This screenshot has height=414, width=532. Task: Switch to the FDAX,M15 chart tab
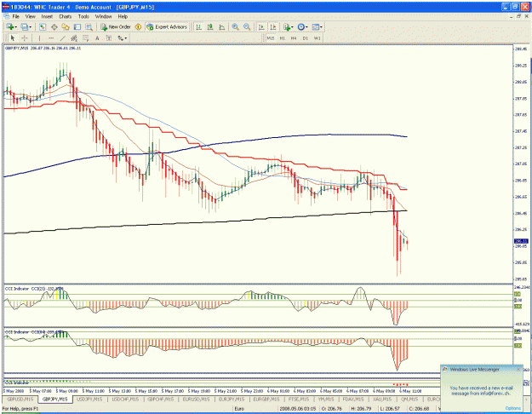pyautogui.click(x=353, y=399)
